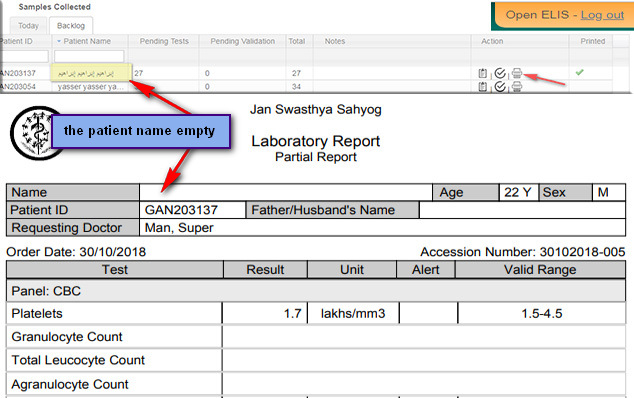Click the Notes column header

[x=335, y=41]
